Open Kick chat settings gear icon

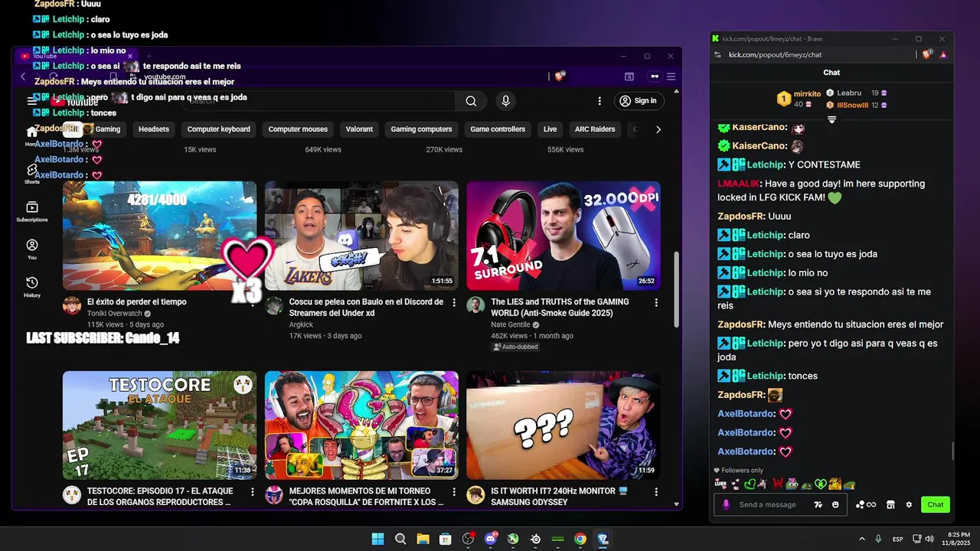coord(909,504)
